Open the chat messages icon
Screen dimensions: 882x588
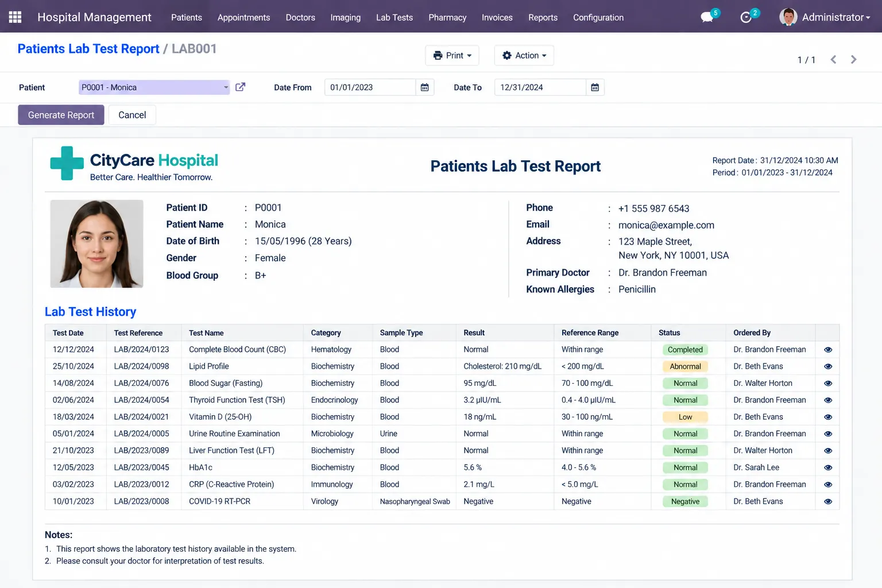(x=707, y=17)
